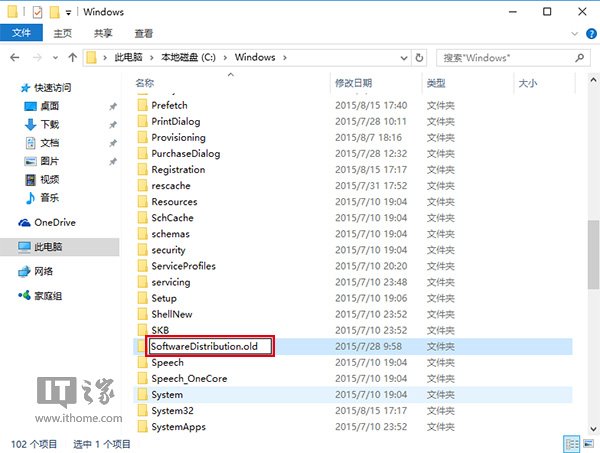Switch to details view in status bar
Image resolution: width=600 pixels, height=453 pixels.
[571, 443]
